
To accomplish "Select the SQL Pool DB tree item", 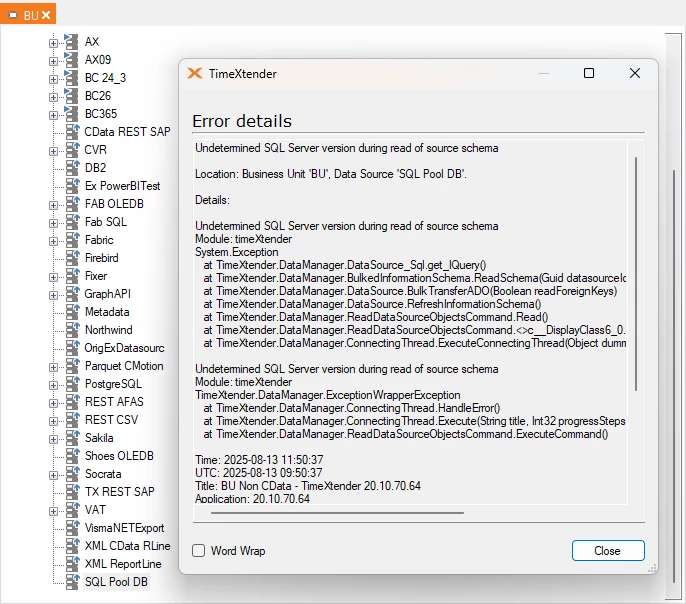I will (x=116, y=582).
